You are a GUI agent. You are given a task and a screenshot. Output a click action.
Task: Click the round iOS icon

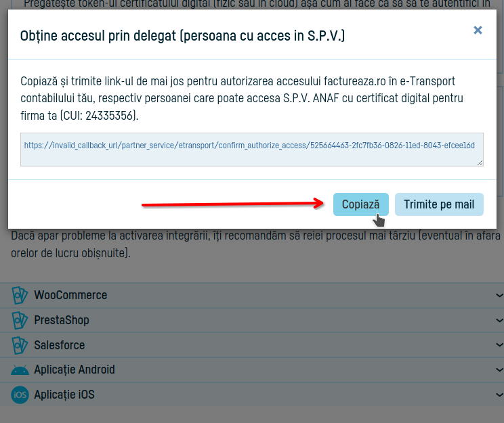[x=19, y=395]
